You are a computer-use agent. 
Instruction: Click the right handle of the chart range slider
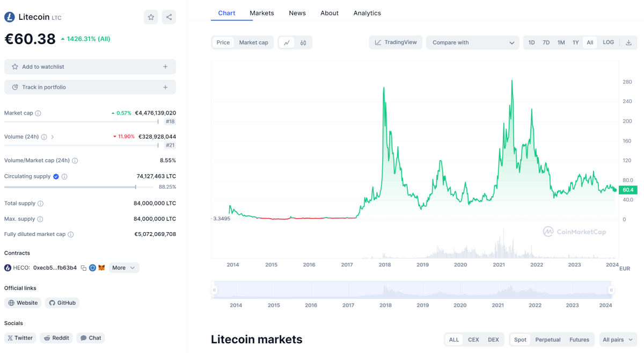(x=611, y=290)
